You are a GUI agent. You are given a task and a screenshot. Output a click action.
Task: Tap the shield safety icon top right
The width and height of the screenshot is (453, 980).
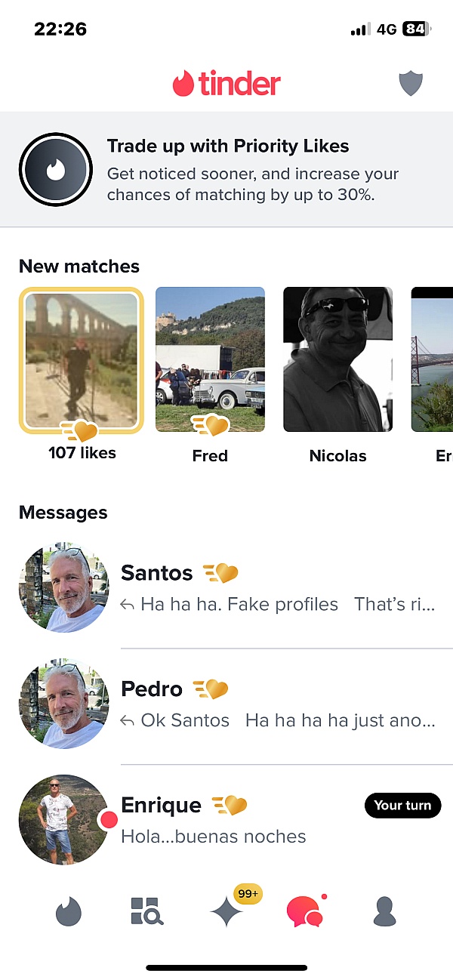[411, 83]
